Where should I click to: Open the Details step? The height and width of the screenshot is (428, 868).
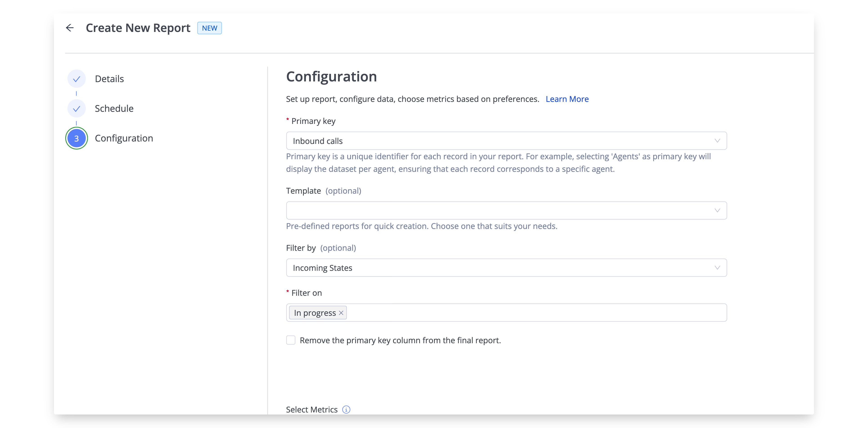tap(109, 79)
